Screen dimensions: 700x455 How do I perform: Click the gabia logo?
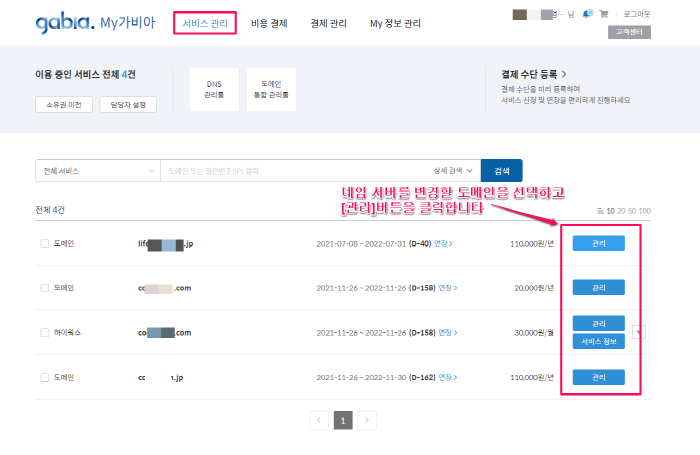point(65,23)
